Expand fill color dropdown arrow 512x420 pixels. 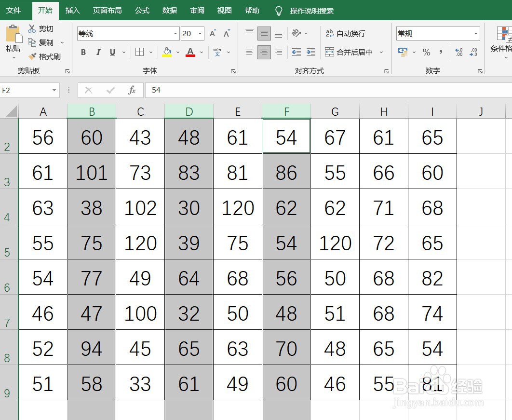tap(178, 52)
